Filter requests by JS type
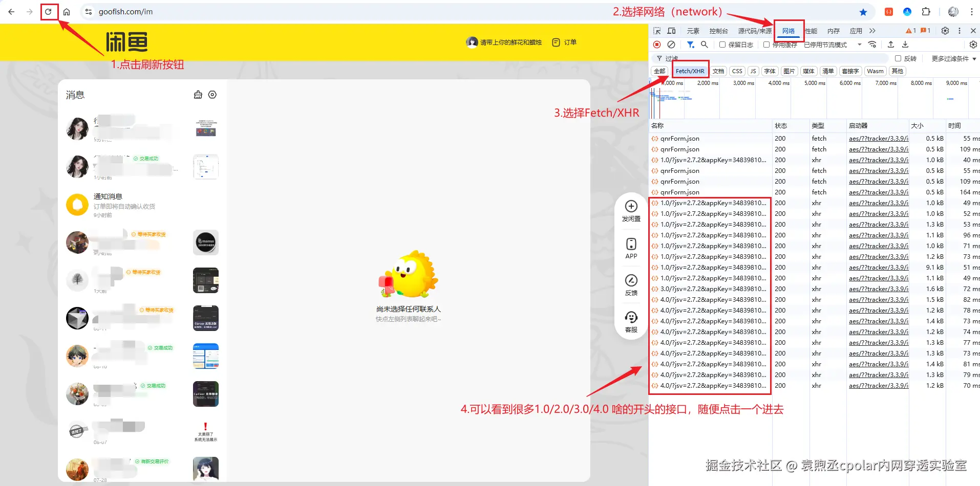Image resolution: width=980 pixels, height=486 pixels. (x=753, y=71)
